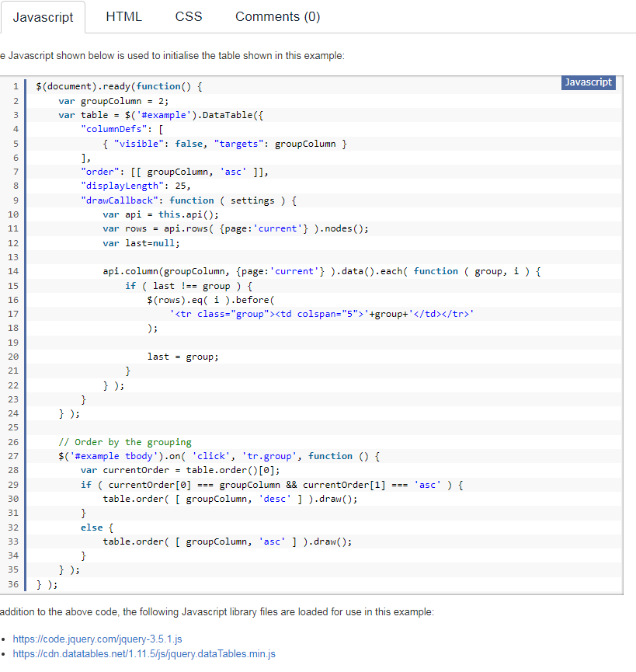Click the "order": [[ groupColumn, 'asc' ]] line
The image size is (636, 672).
click(174, 172)
